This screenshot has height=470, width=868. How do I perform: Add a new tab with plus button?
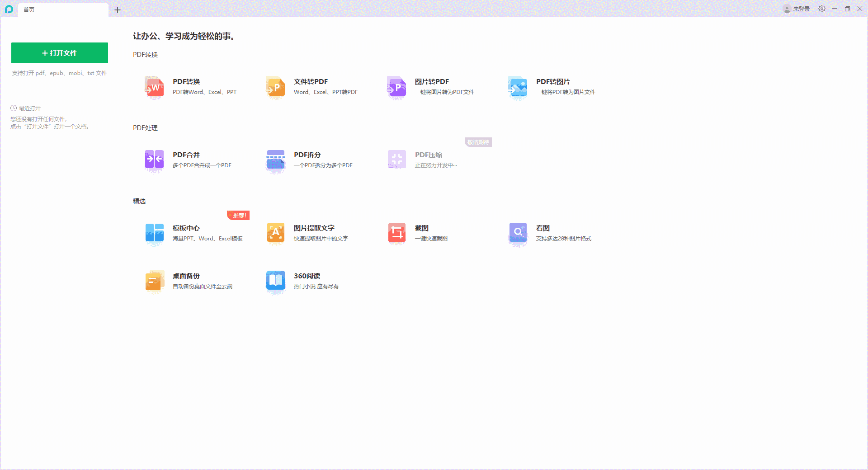(x=118, y=9)
